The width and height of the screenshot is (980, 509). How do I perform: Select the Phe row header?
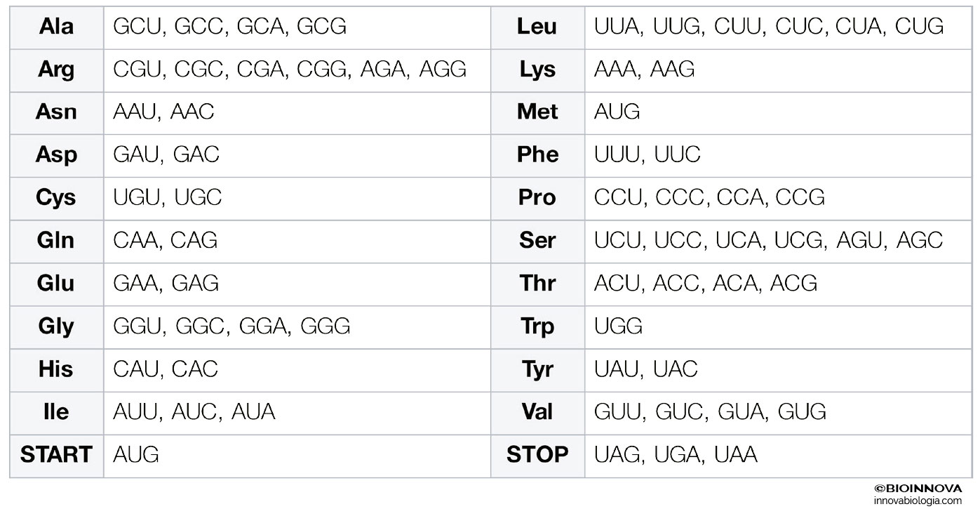click(x=537, y=154)
